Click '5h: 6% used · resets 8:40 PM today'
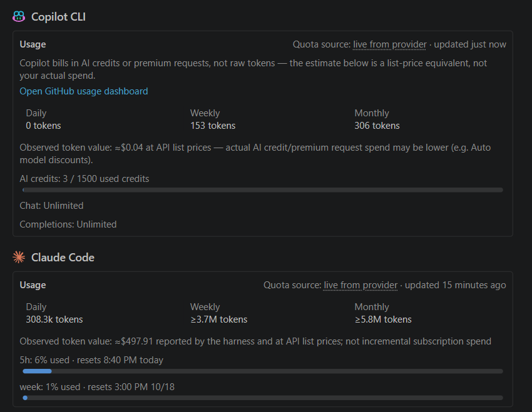The image size is (532, 412). tap(91, 360)
